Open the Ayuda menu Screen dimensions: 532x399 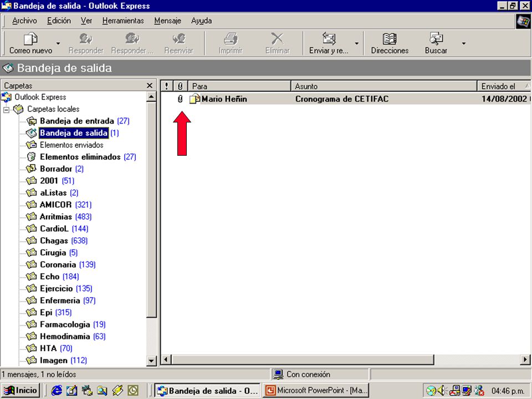pos(201,21)
